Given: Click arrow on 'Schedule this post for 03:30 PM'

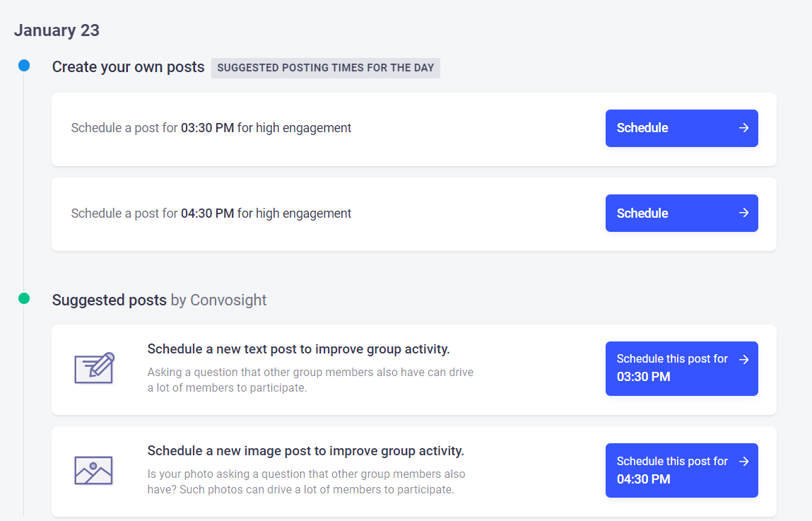Looking at the screenshot, I should point(743,359).
